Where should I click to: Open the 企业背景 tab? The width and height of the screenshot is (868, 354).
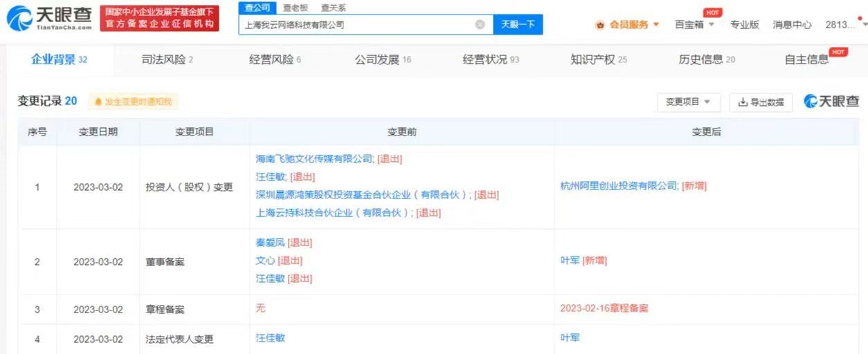(59, 59)
